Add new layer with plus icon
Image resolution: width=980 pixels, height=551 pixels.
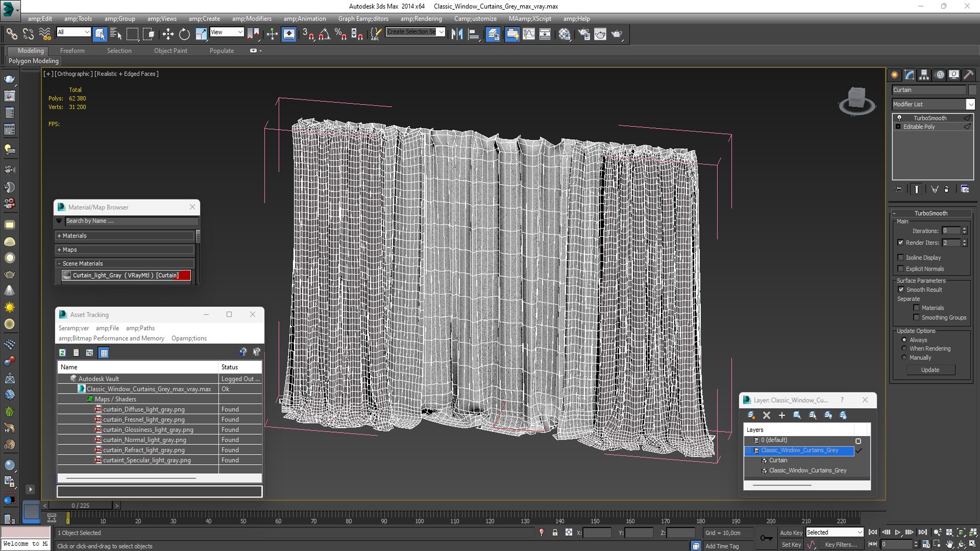[782, 415]
